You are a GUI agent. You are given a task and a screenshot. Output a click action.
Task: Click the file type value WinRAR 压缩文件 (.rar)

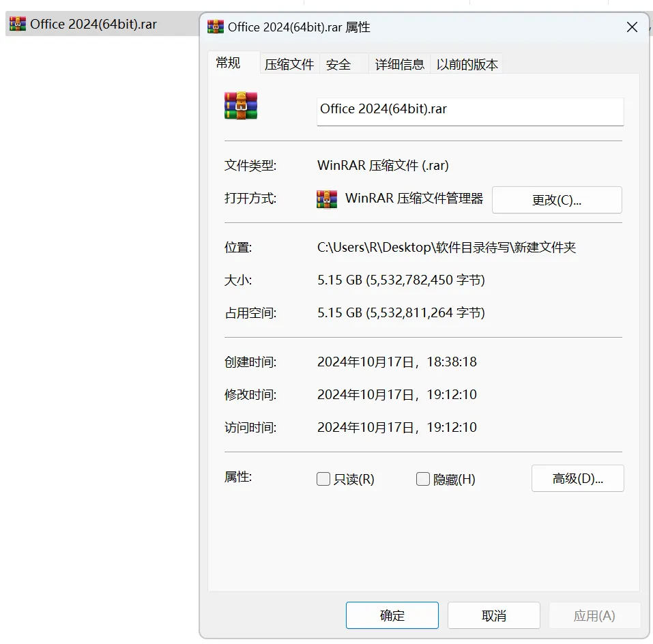click(x=383, y=165)
